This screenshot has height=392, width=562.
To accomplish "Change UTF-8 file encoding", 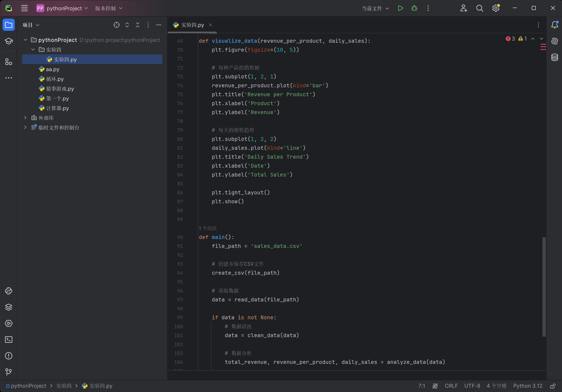I will pyautogui.click(x=472, y=386).
